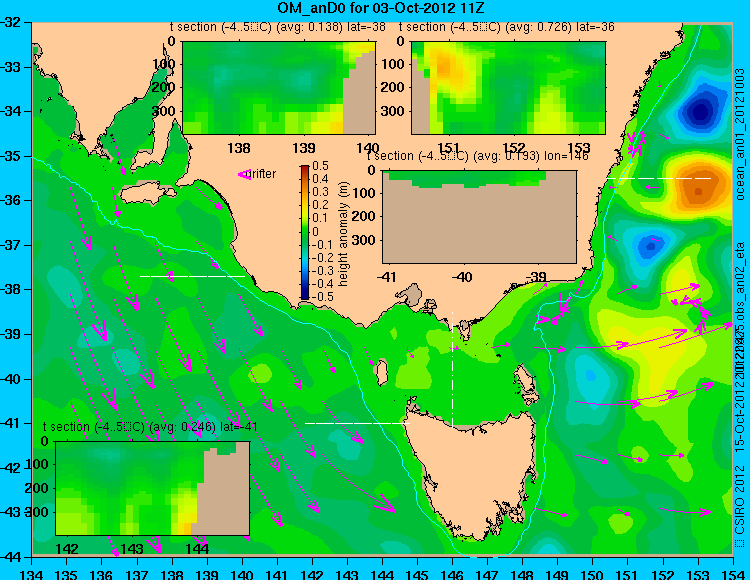Click the "ocean_an01_20121003" vertical label
This screenshot has height=580, width=750.
pos(740,134)
